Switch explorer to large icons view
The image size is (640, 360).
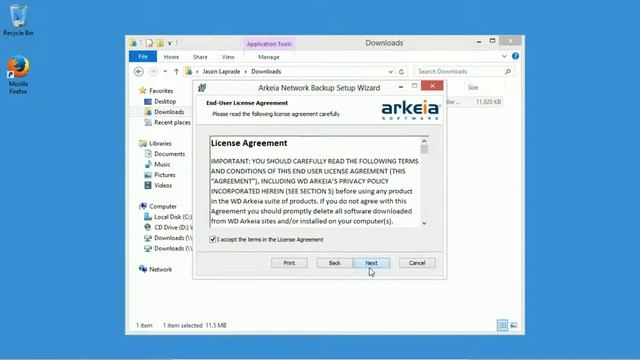513,325
